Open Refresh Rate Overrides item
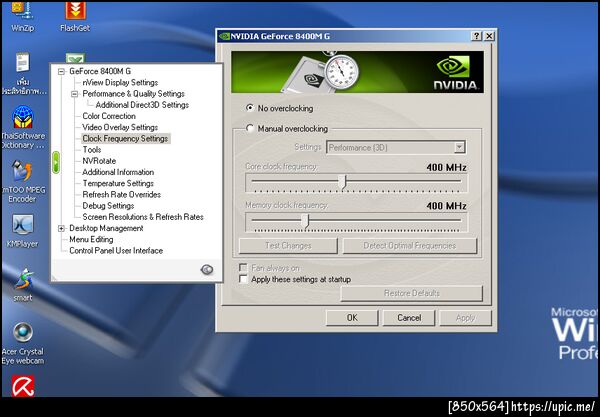This screenshot has height=417, width=600. (122, 194)
